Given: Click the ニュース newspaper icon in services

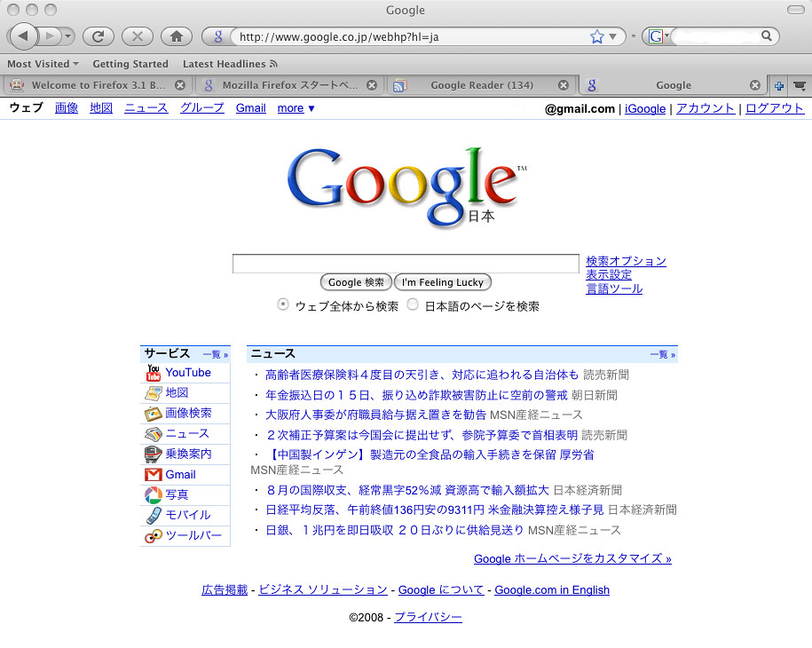Looking at the screenshot, I should [x=154, y=434].
